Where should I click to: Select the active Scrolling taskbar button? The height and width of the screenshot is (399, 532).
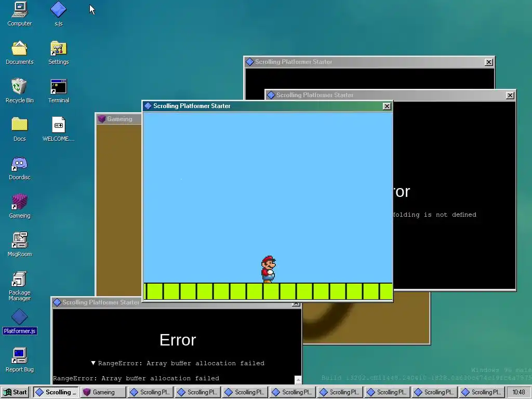click(x=56, y=392)
